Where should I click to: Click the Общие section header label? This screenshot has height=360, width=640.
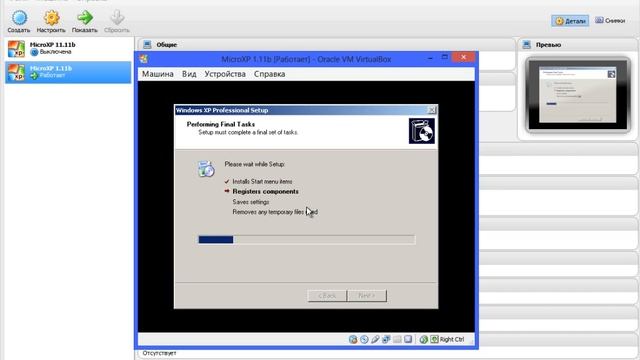[x=167, y=45]
